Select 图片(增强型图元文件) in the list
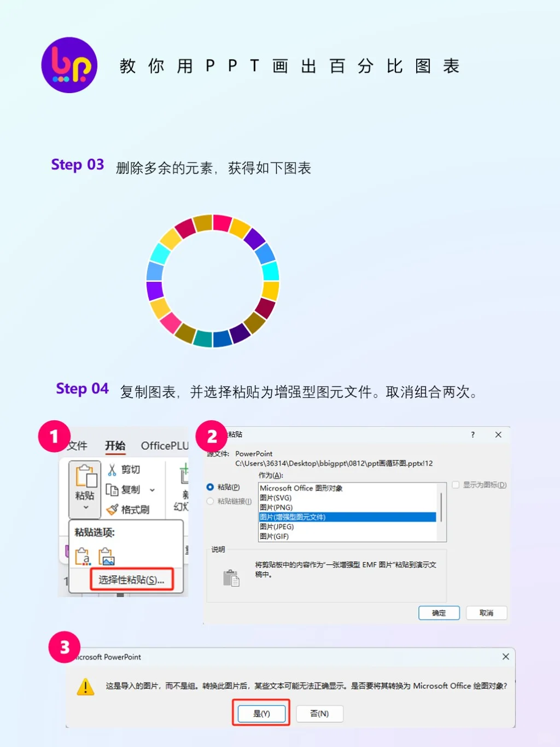Viewport: 560px width, 747px height. [348, 517]
